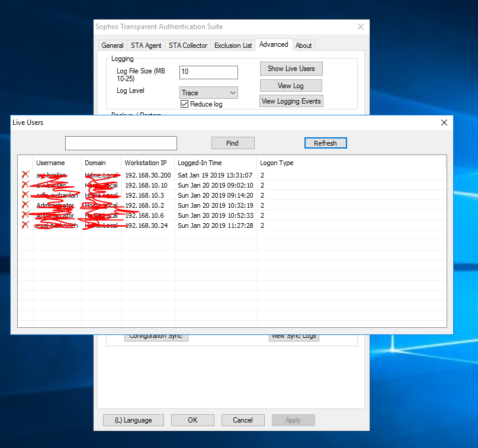Click the View Log button
The image size is (478, 448).
click(291, 86)
